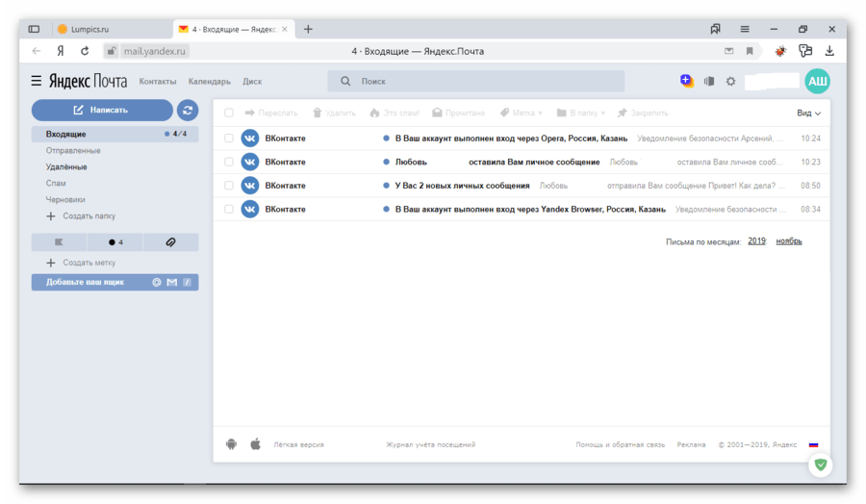Image resolution: width=866 pixels, height=504 pixels.
Task: Show important flagged messages filter
Action: point(59,241)
